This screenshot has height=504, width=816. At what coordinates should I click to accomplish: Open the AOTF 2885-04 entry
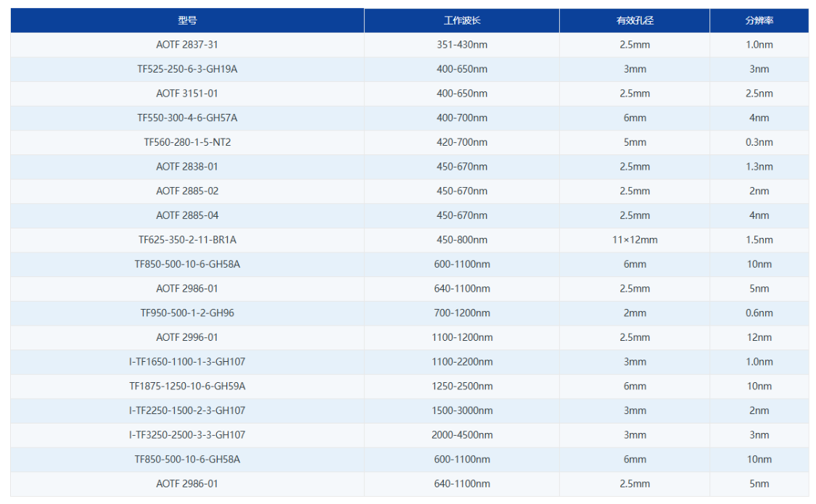click(187, 215)
